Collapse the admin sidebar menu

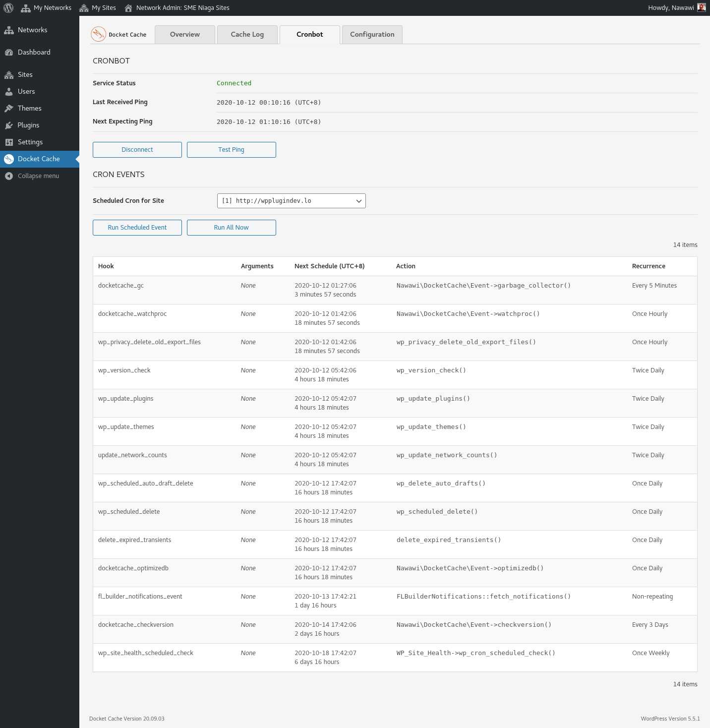tap(38, 176)
